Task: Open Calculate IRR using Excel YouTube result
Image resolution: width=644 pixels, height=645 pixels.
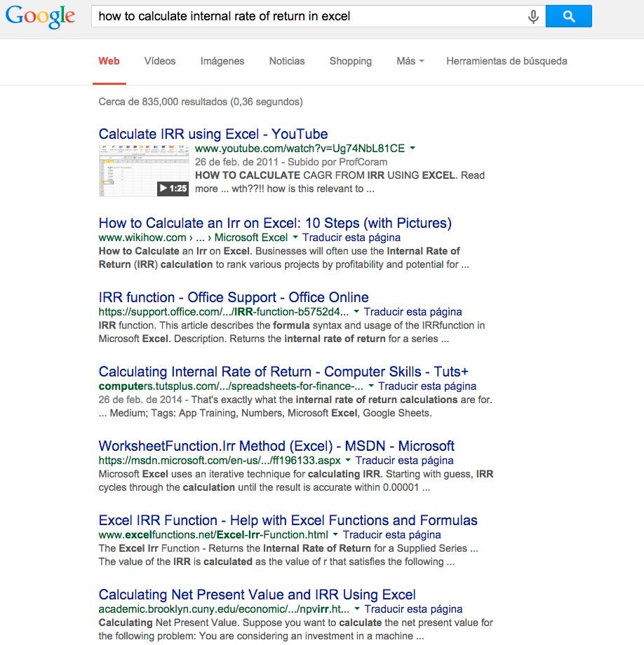Action: point(213,134)
